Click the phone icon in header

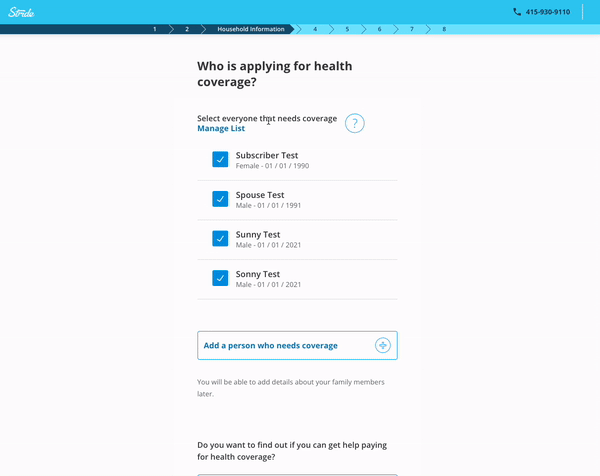517,12
